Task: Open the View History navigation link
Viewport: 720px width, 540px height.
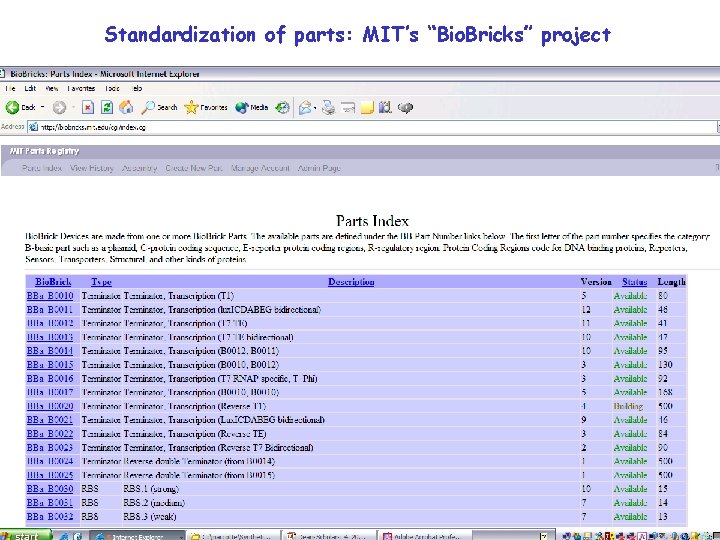Action: pos(92,168)
